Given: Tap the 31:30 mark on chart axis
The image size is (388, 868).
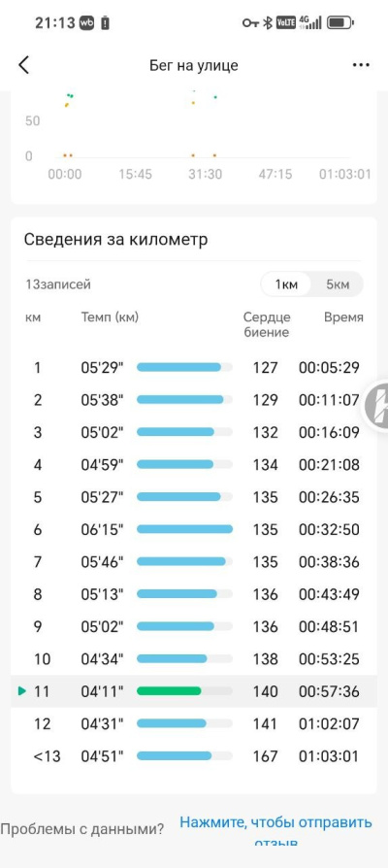Looking at the screenshot, I should coord(205,175).
